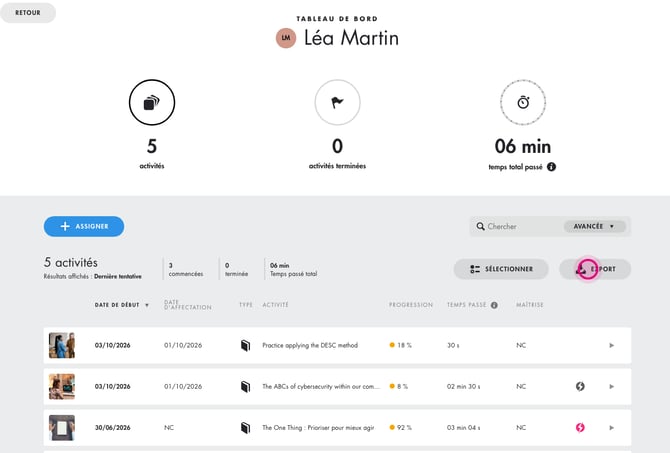Click the 8 % progression indicator
The height and width of the screenshot is (453, 670).
(398, 386)
